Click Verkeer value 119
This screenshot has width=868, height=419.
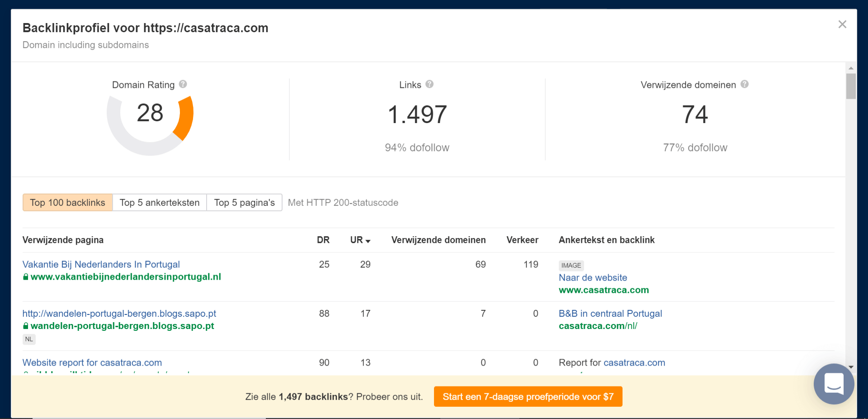tap(531, 264)
